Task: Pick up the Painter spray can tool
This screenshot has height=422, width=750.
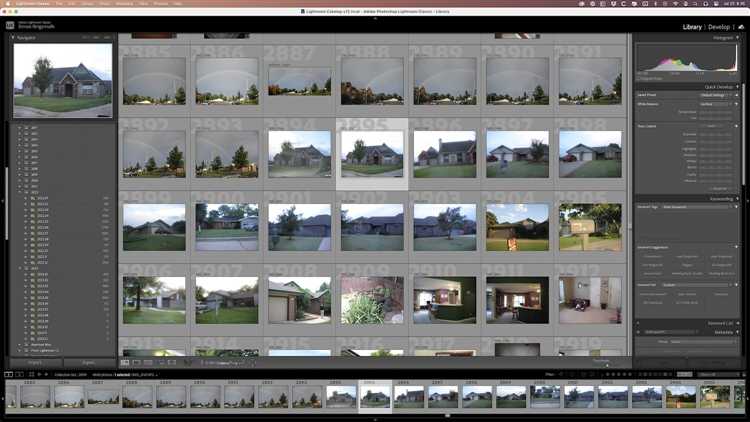Action: tap(188, 363)
